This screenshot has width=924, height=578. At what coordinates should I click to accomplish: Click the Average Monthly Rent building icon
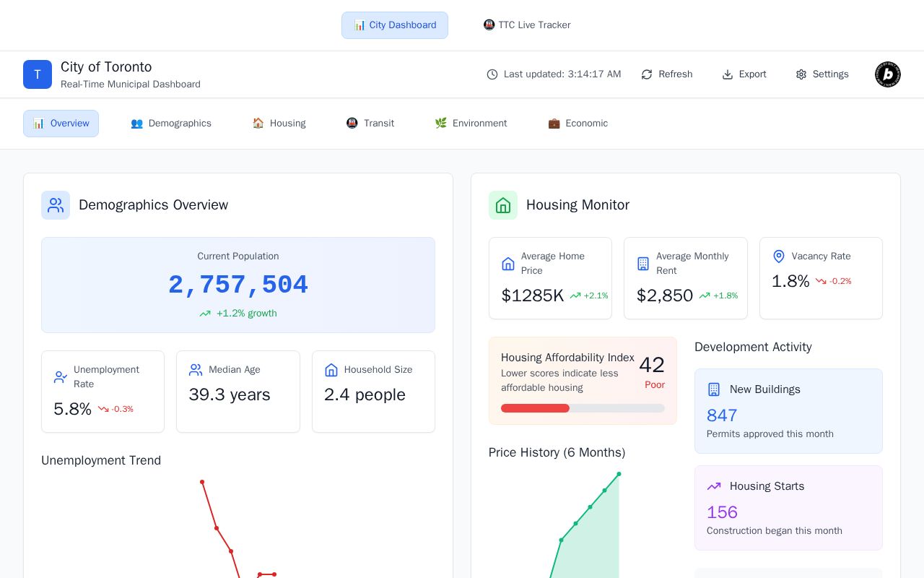[x=643, y=264]
